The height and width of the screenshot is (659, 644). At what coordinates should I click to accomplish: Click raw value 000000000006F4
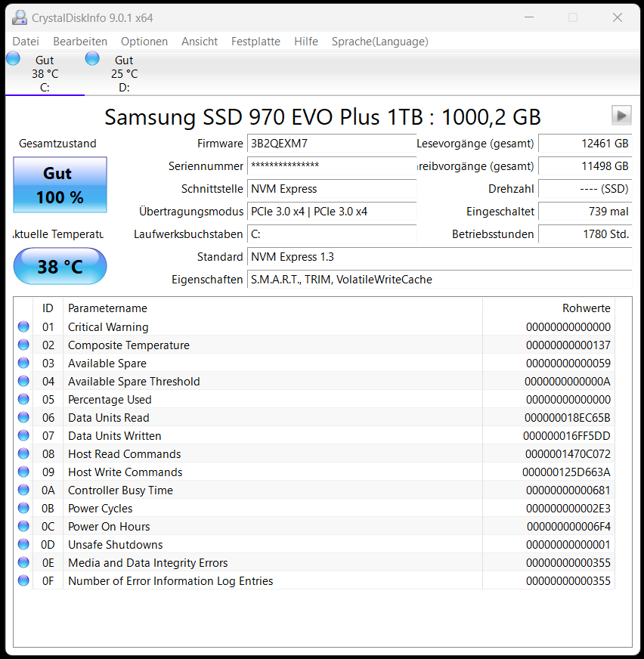click(568, 526)
